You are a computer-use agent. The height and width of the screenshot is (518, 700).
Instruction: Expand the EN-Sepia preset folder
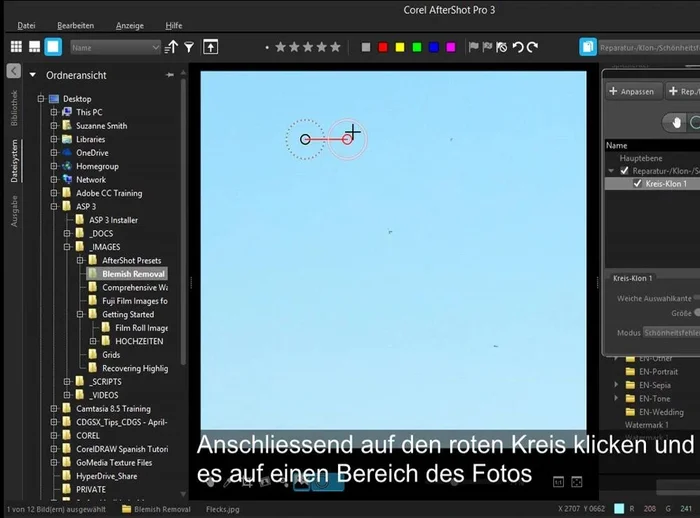tap(616, 385)
